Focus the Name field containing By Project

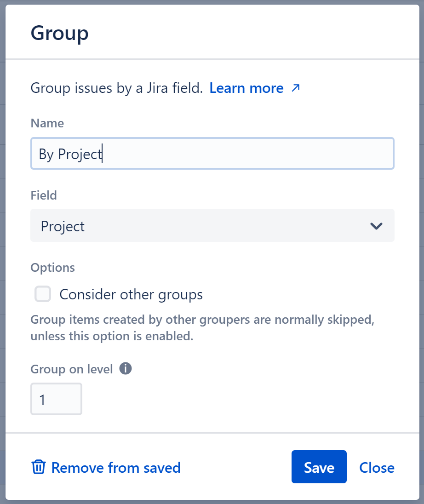212,154
